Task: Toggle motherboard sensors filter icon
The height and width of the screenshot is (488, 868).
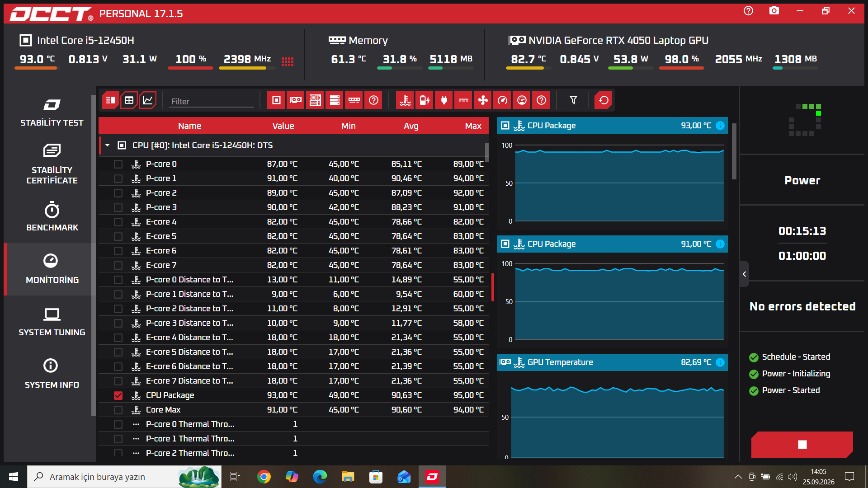Action: [315, 100]
